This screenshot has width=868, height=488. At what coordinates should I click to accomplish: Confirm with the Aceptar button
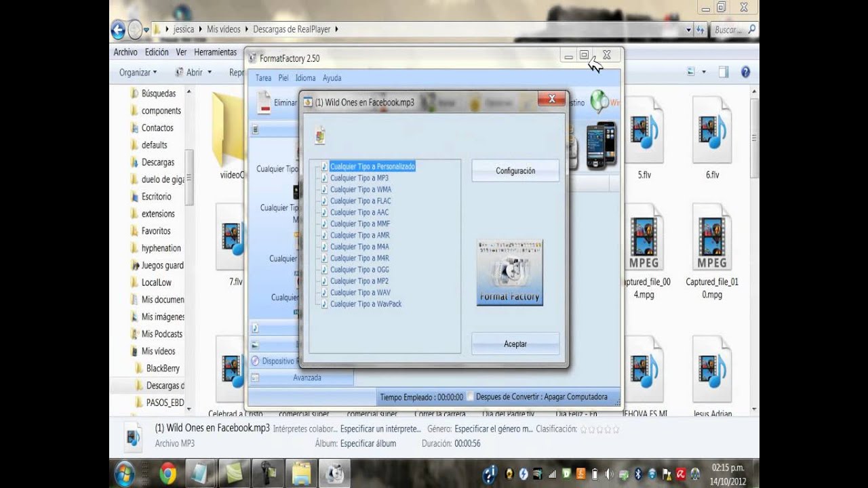(515, 344)
